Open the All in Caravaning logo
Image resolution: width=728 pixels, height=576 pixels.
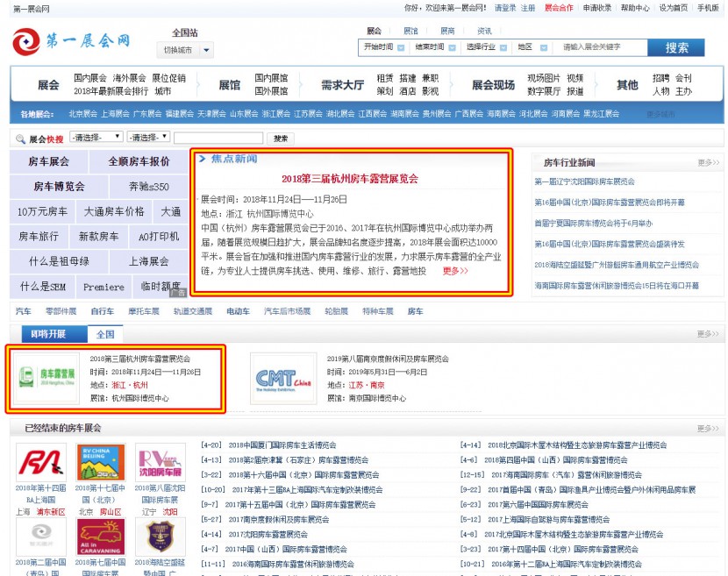pyautogui.click(x=101, y=537)
